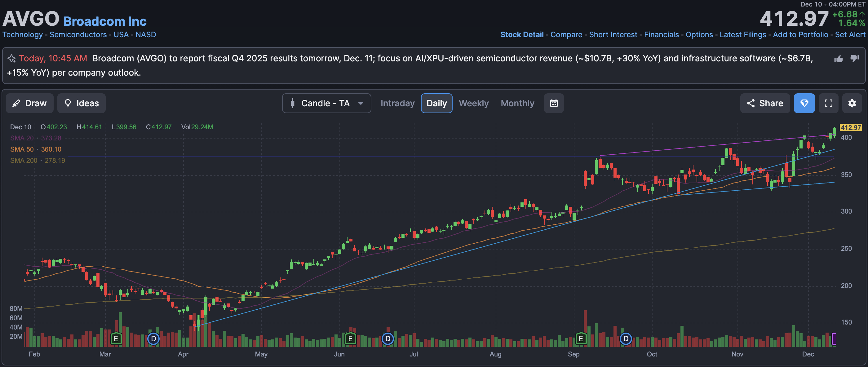The width and height of the screenshot is (868, 367).
Task: Open chart settings gear
Action: [852, 103]
